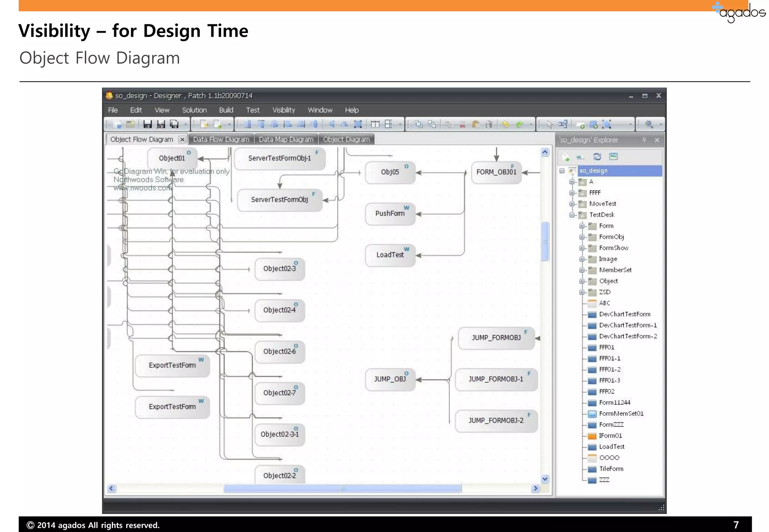Click the refresh icon in Explorer panel
The height and width of the screenshot is (532, 769).
click(597, 156)
